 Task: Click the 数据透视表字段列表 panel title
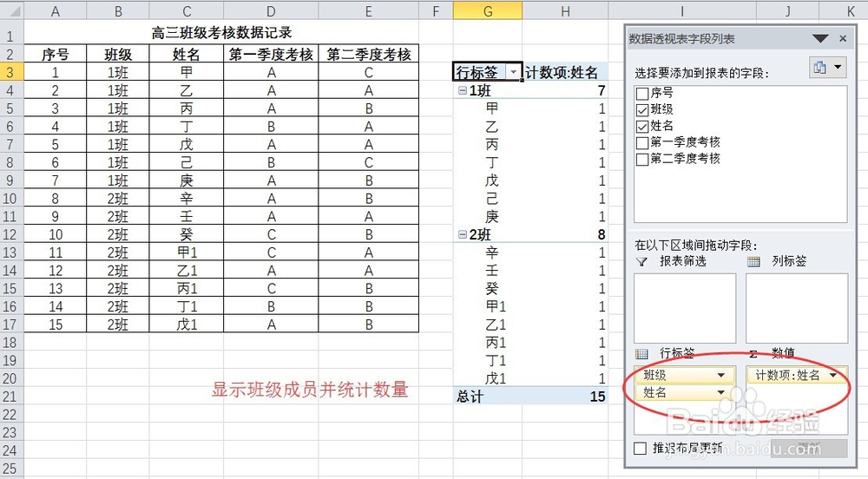(x=682, y=39)
